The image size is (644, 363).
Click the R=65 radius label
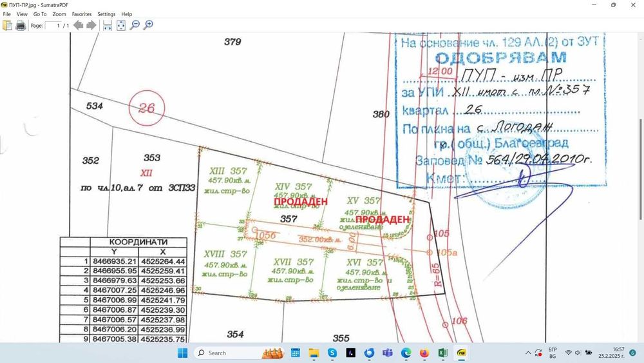coord(437,275)
